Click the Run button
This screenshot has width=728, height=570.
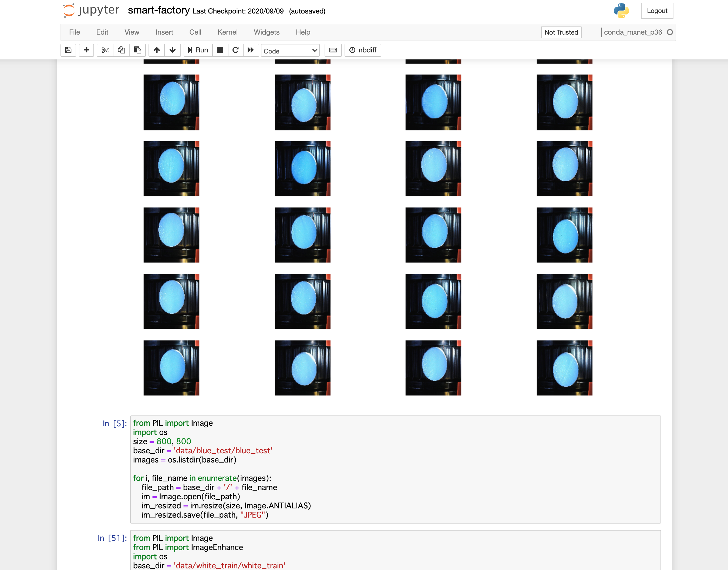pyautogui.click(x=198, y=50)
